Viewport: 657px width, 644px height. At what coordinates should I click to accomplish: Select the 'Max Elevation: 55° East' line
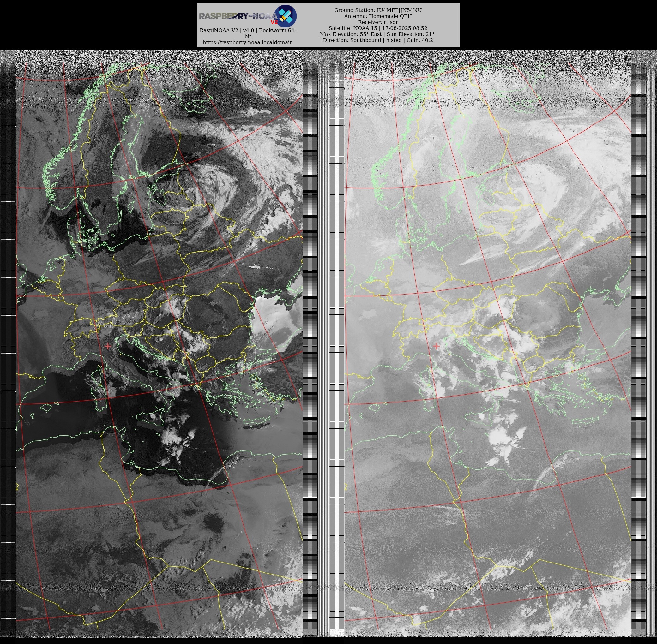point(377,34)
